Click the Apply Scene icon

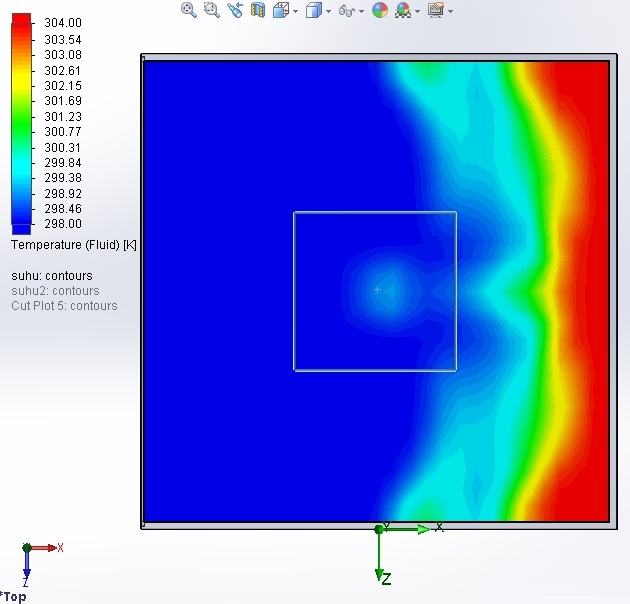click(403, 10)
